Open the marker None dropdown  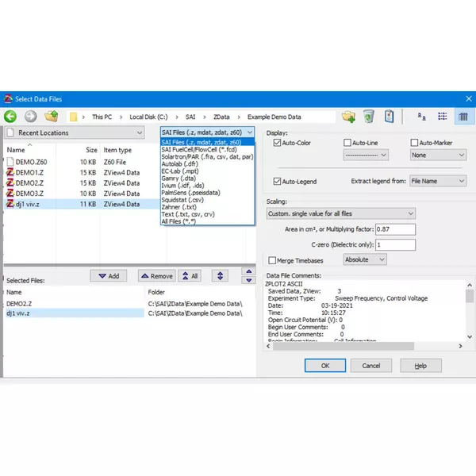coord(438,155)
